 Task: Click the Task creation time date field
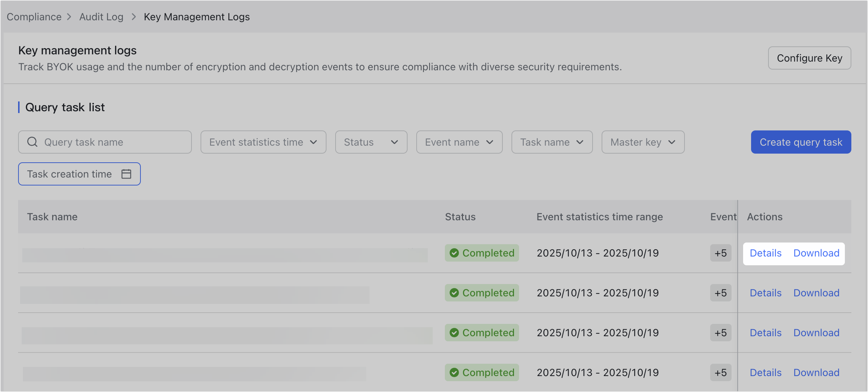[x=79, y=174]
